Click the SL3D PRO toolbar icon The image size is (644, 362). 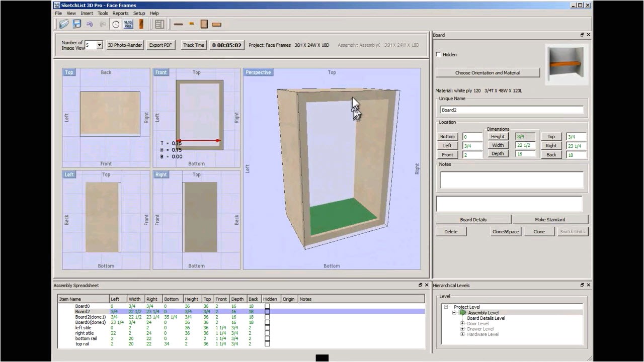(128, 24)
